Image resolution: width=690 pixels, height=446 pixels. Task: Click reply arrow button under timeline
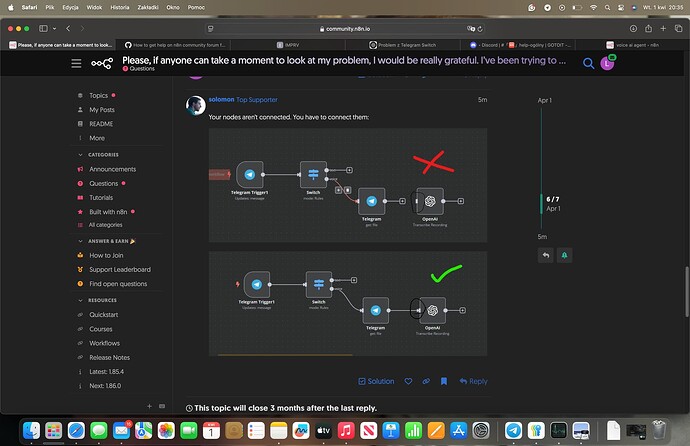(x=546, y=255)
